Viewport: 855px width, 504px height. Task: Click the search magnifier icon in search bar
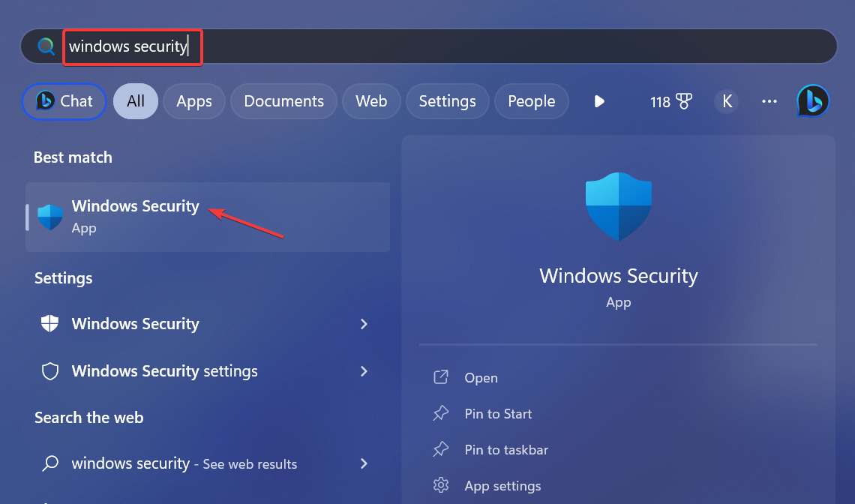click(46, 46)
